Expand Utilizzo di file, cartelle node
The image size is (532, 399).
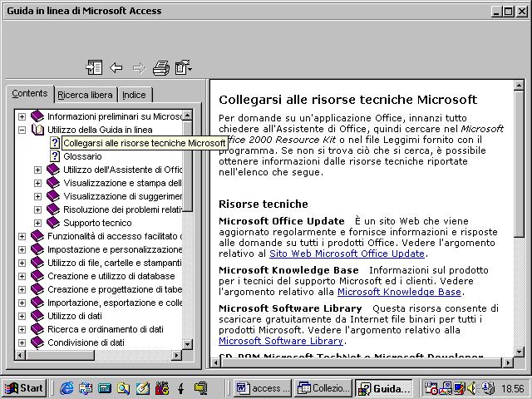(x=22, y=263)
